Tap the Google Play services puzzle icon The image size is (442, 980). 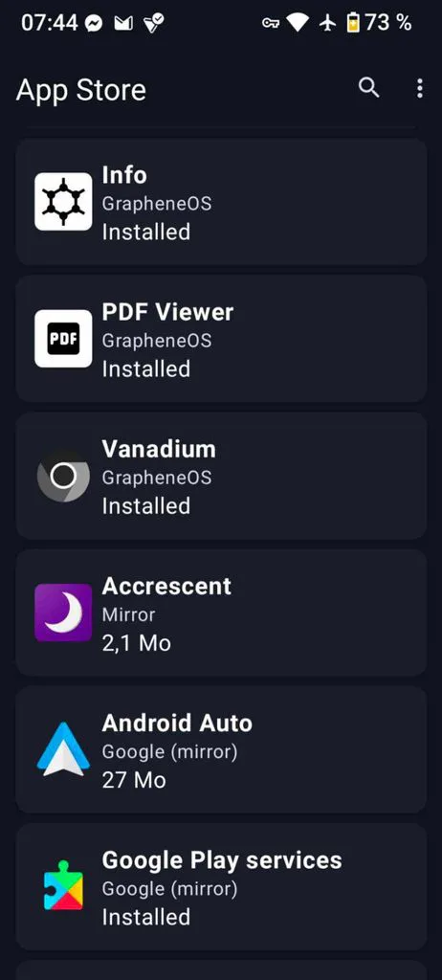pos(63,885)
